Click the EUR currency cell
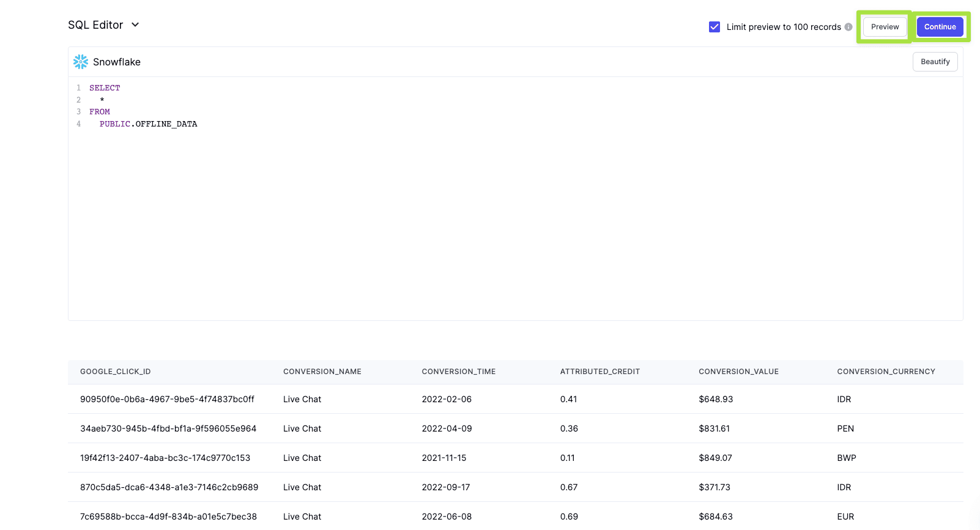 click(845, 517)
